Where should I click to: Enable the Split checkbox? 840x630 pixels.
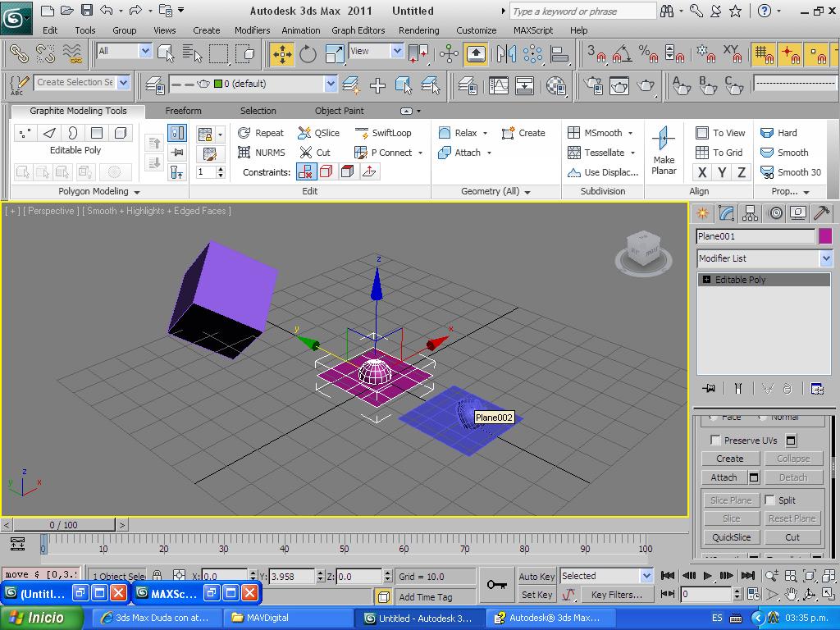(769, 500)
